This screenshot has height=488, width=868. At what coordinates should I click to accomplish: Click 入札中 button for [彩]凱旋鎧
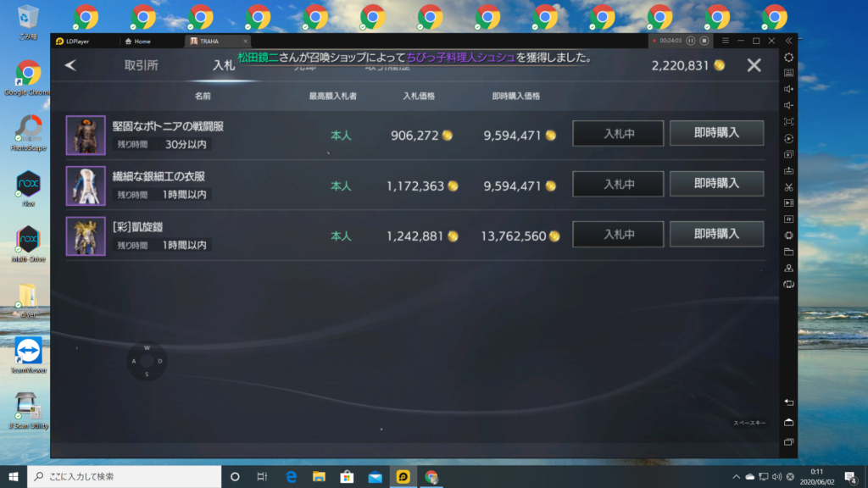point(618,235)
